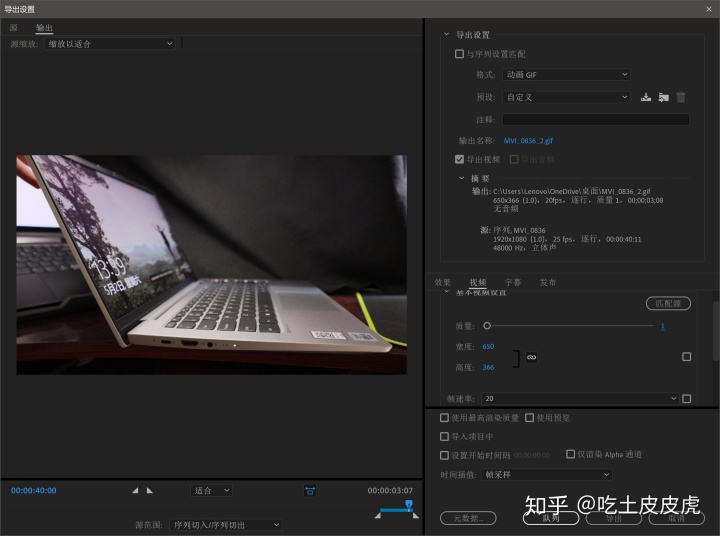Click the 匹配源 button
Image resolution: width=720 pixels, height=536 pixels.
click(668, 303)
